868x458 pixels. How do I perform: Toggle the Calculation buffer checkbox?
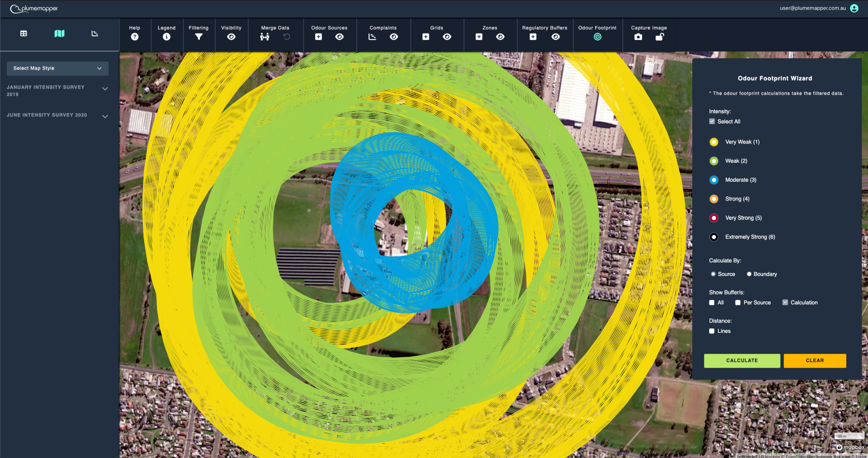point(785,303)
